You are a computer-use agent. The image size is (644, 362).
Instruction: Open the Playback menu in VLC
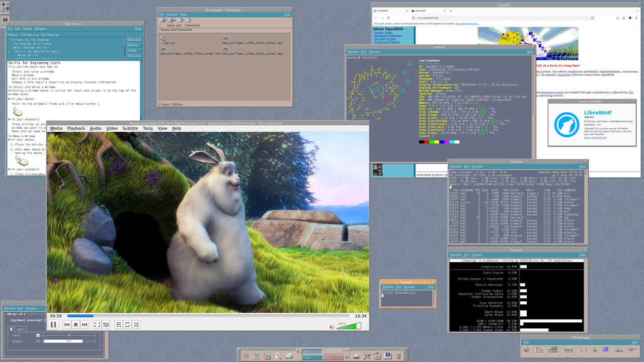point(76,128)
